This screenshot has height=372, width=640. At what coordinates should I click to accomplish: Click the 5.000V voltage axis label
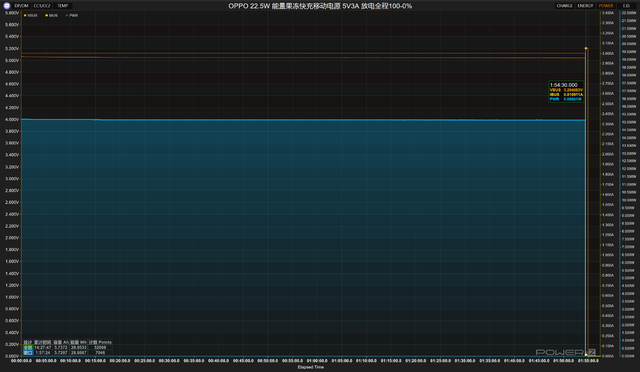coord(12,60)
